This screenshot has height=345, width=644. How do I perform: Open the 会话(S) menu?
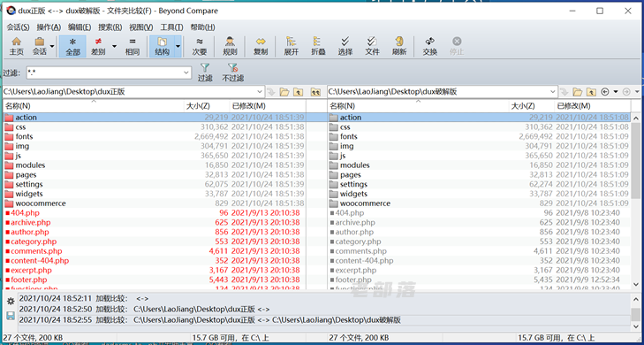(18, 27)
